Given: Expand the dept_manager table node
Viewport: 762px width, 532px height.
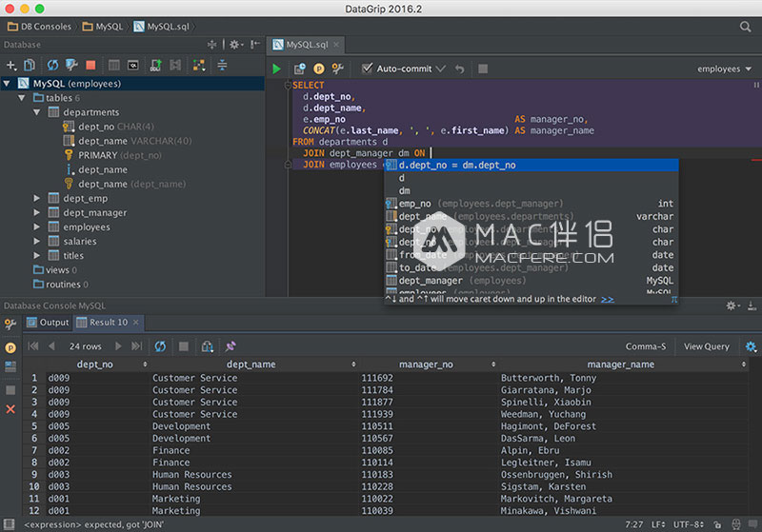Looking at the screenshot, I should click(x=37, y=212).
